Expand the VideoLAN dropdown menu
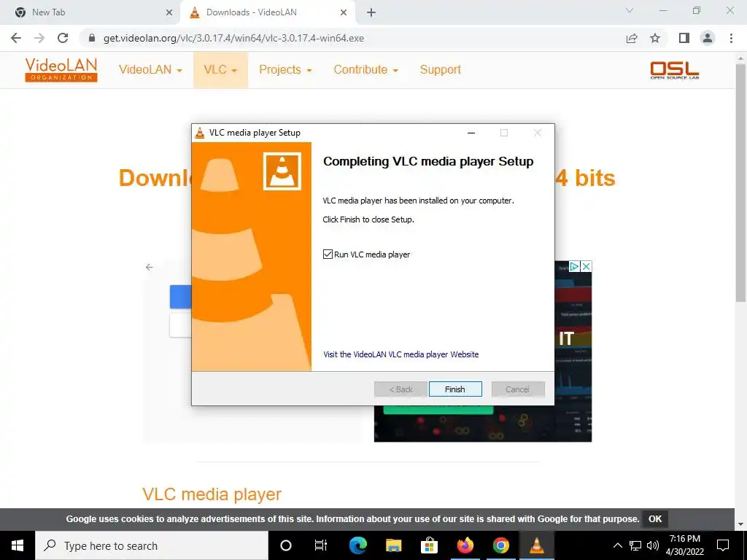 150,69
